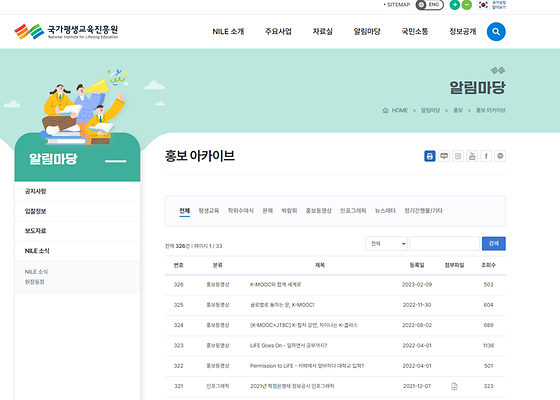Open the YouTube icon link
560x400 pixels.
pos(472,156)
